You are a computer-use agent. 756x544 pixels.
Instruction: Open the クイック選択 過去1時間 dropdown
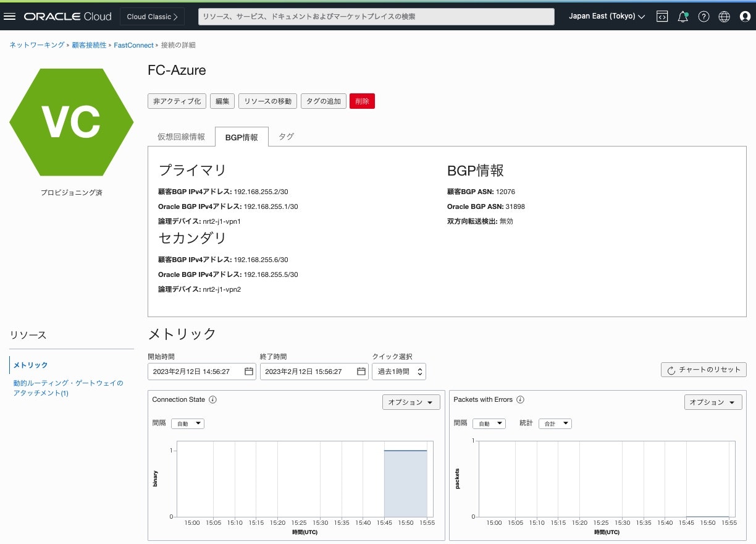[x=399, y=372]
